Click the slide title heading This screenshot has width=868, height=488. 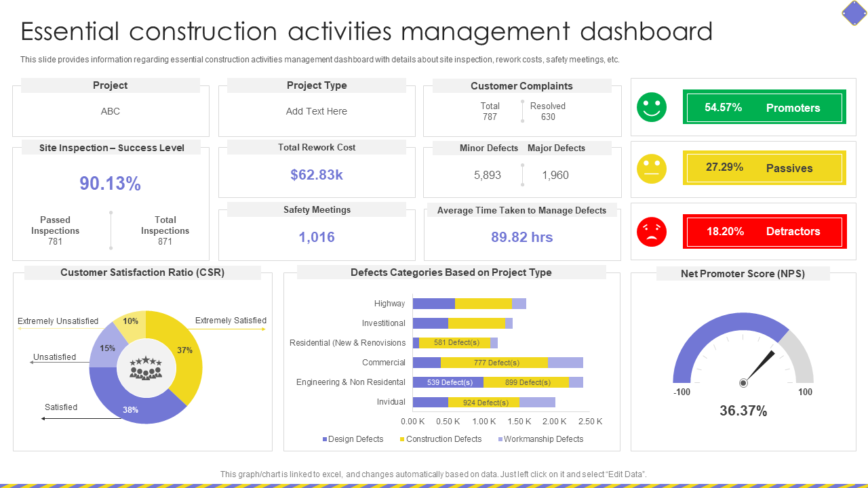(367, 31)
